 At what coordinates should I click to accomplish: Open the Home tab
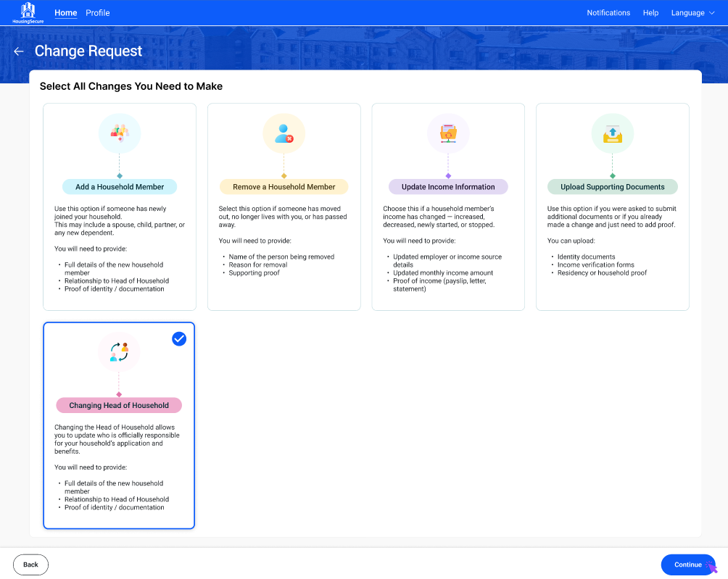[x=65, y=13]
